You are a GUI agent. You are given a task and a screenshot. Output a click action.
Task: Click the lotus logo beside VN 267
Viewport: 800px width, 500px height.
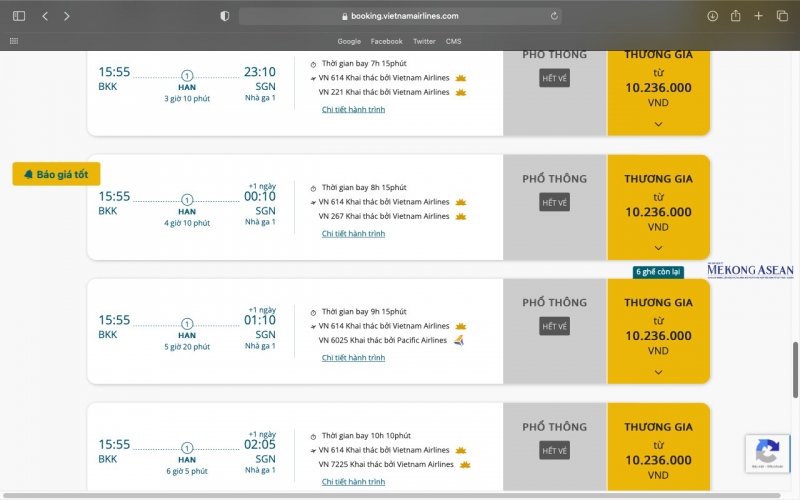tap(461, 216)
